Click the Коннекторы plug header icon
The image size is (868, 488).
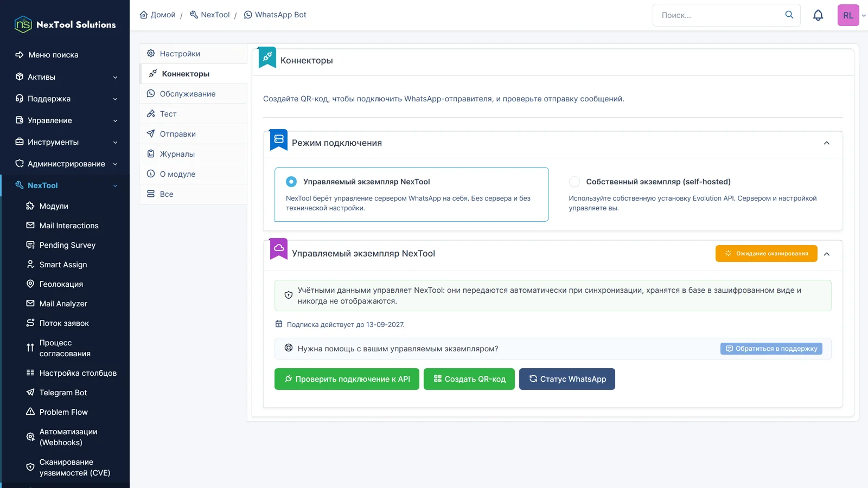pos(267,56)
